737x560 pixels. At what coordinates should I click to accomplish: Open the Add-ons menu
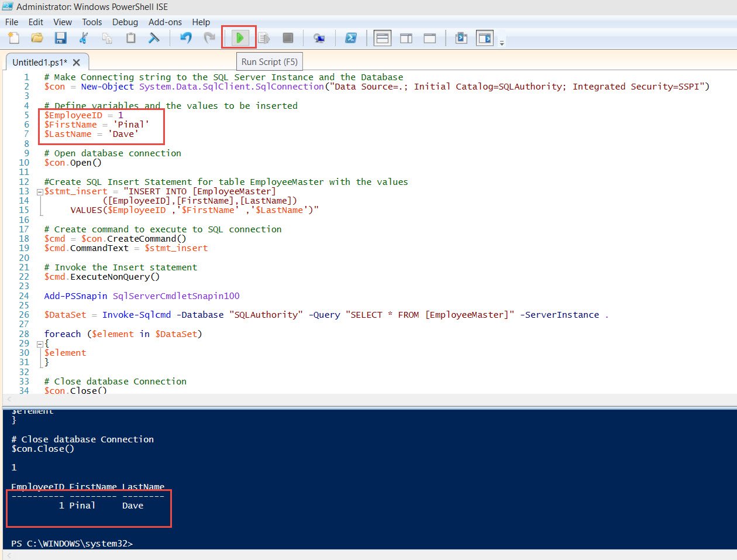pos(165,22)
